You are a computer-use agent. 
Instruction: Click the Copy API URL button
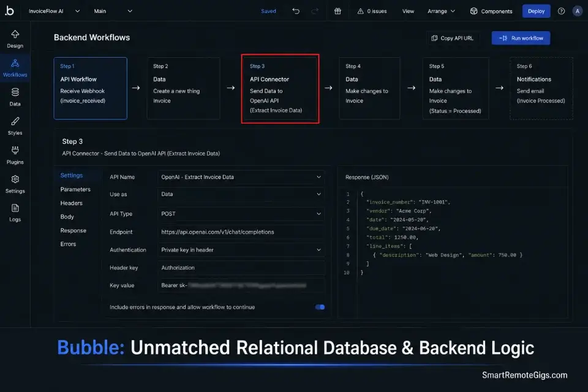pyautogui.click(x=453, y=38)
